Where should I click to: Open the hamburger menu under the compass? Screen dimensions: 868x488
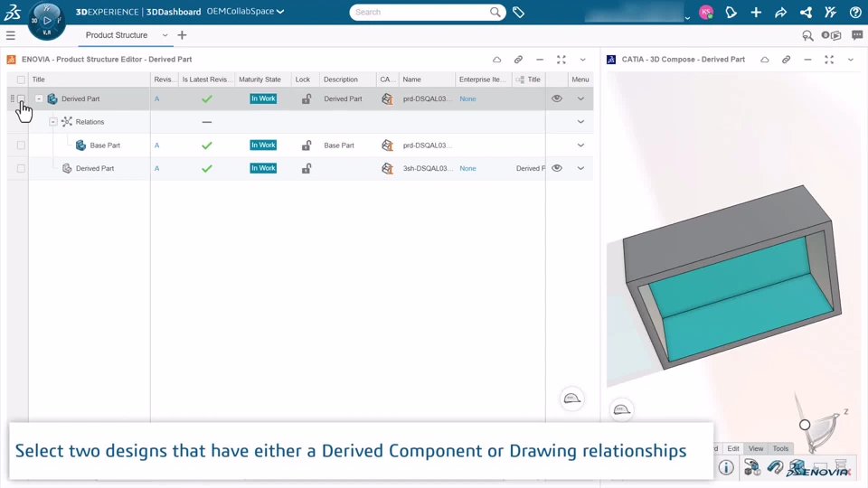(11, 35)
